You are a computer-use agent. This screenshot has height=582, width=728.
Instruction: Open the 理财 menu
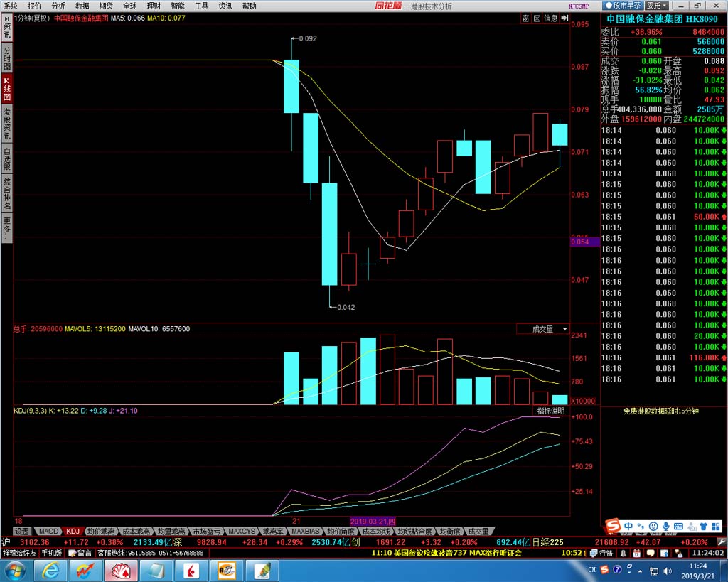coord(154,6)
